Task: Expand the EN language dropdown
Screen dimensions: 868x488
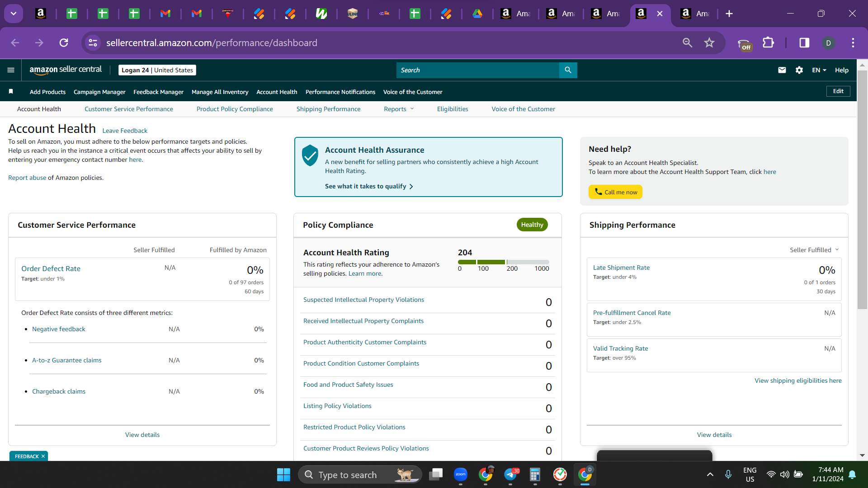Action: [819, 70]
